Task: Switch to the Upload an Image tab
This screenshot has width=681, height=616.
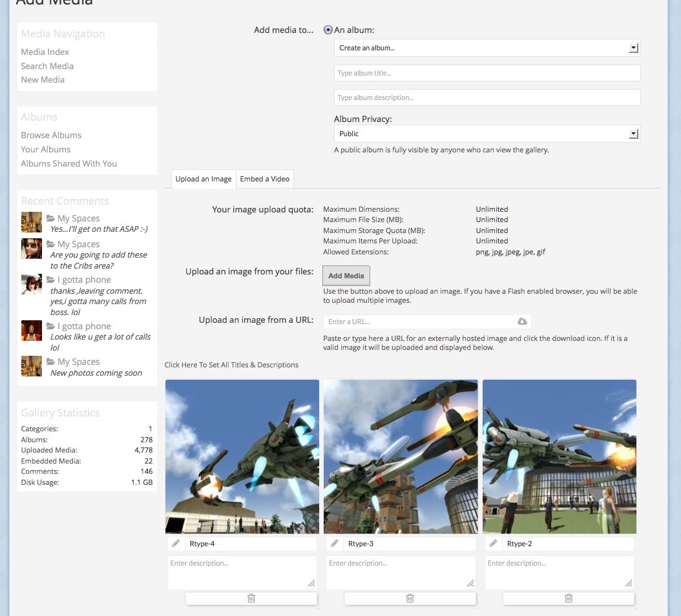Action: point(204,179)
